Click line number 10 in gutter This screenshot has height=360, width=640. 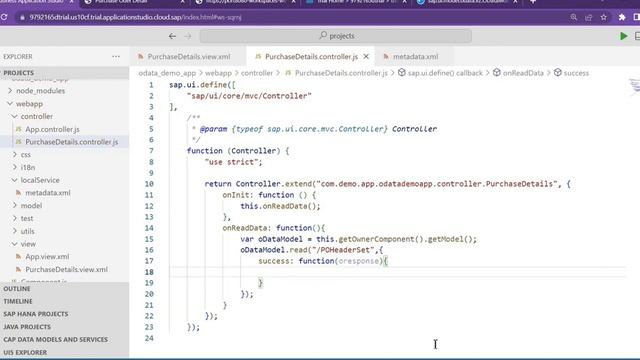click(149, 184)
